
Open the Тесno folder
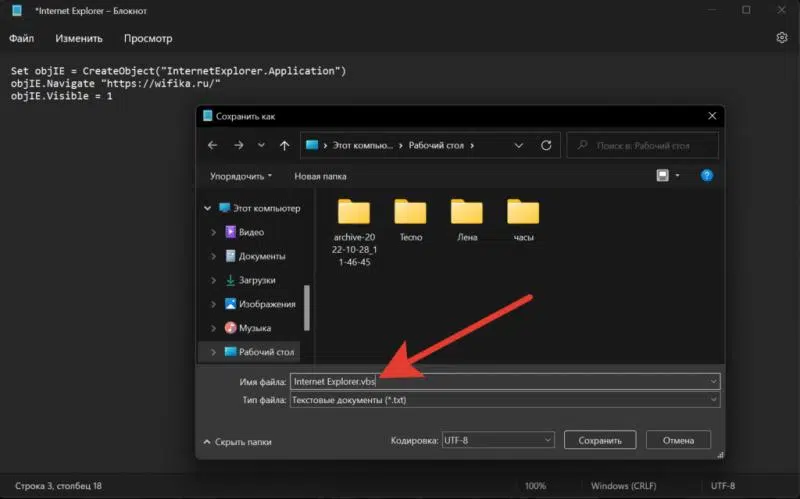pos(410,219)
